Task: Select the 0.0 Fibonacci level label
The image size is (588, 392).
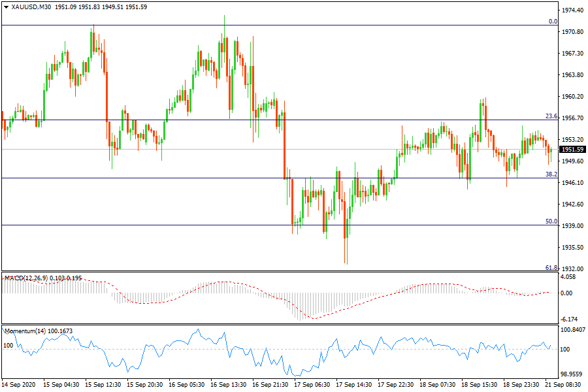Action: pos(552,22)
